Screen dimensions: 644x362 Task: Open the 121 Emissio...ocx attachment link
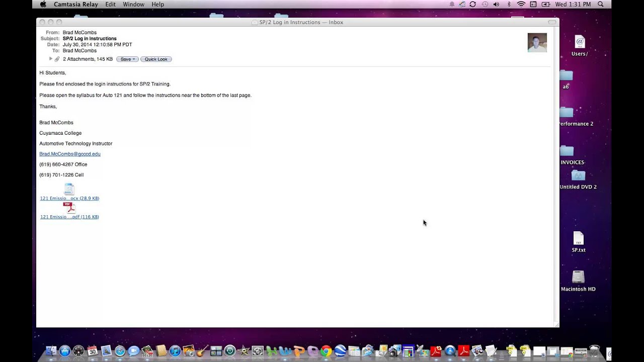pyautogui.click(x=69, y=198)
